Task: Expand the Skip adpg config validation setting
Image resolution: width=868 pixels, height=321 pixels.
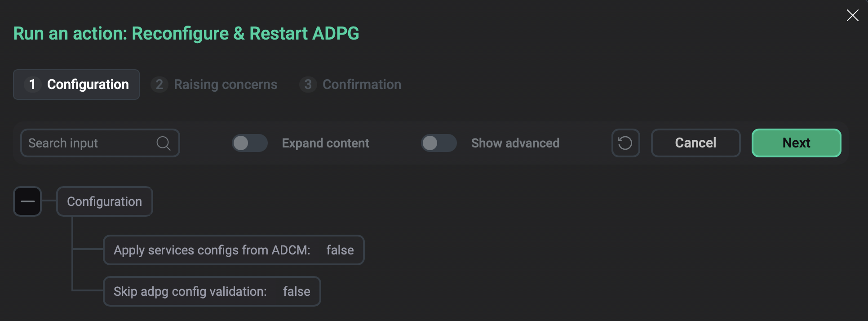Action: [212, 291]
